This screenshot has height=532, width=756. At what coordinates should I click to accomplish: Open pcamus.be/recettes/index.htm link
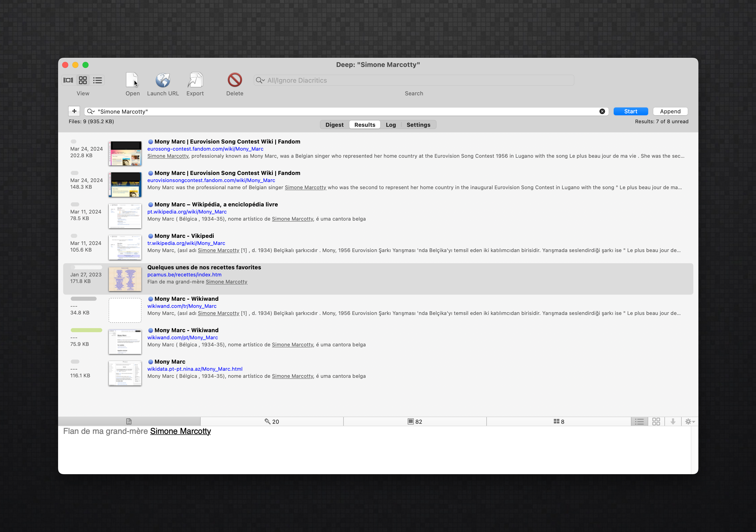(x=184, y=275)
